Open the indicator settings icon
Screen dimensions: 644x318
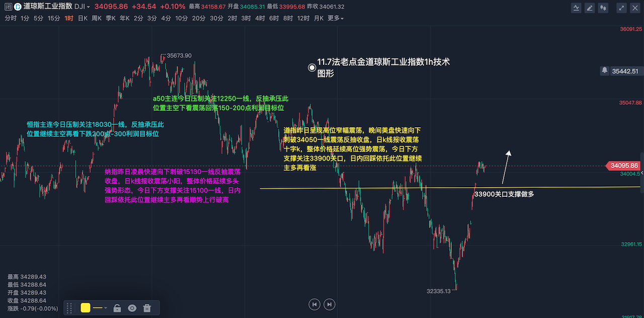577,8
